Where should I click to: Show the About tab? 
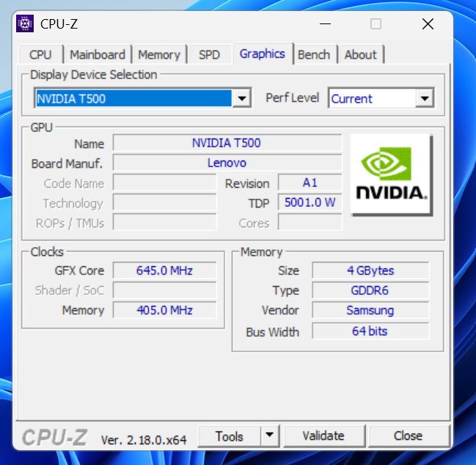point(361,54)
